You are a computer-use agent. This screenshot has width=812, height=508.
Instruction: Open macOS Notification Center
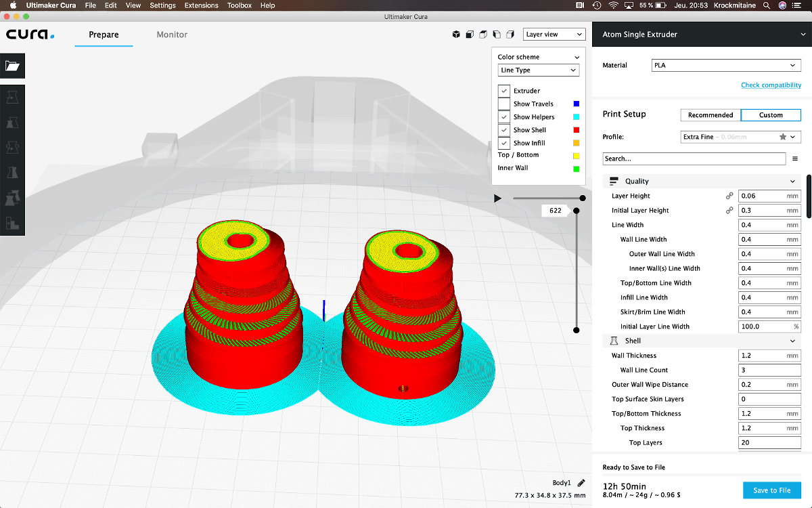point(798,5)
